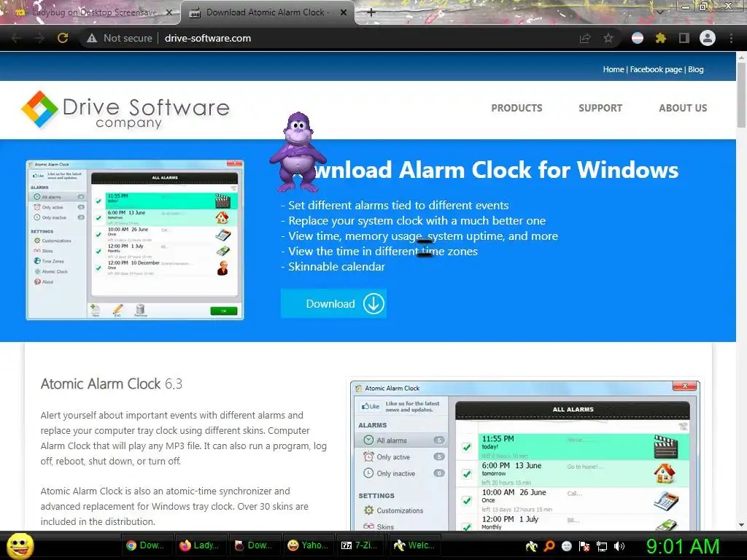Click the scrollbar down arrow
The height and width of the screenshot is (560, 747).
(741, 525)
